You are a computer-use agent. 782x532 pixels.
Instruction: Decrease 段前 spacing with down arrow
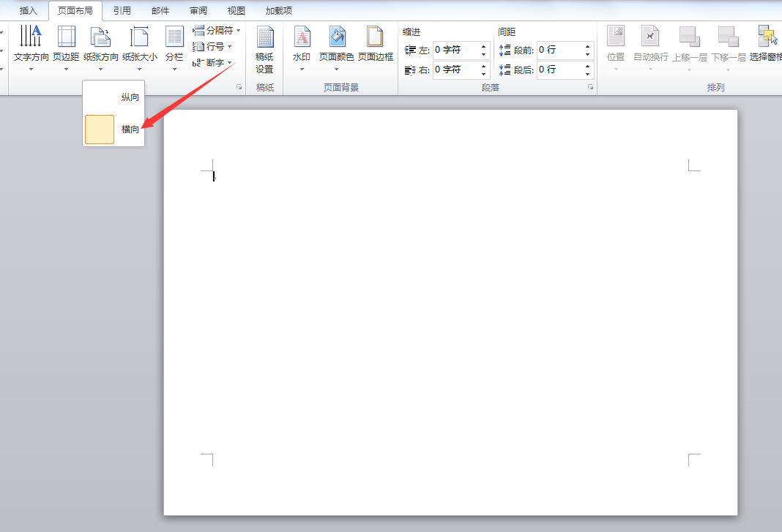tap(588, 54)
